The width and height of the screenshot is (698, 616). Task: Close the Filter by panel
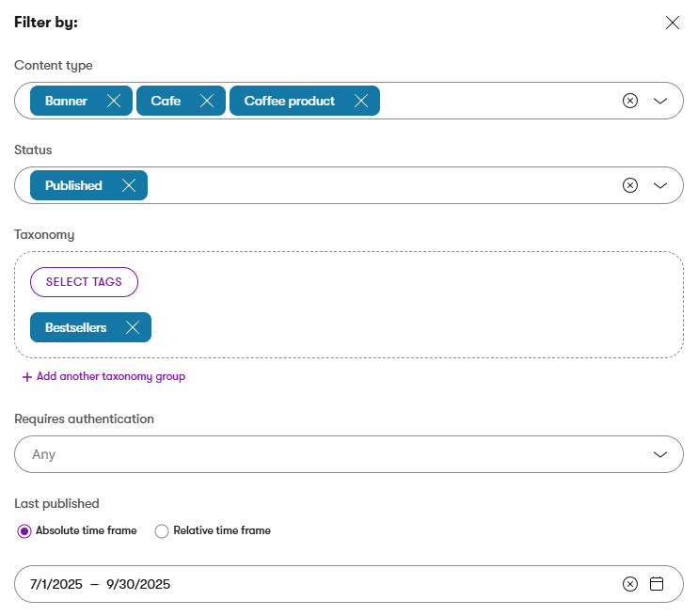(x=673, y=23)
